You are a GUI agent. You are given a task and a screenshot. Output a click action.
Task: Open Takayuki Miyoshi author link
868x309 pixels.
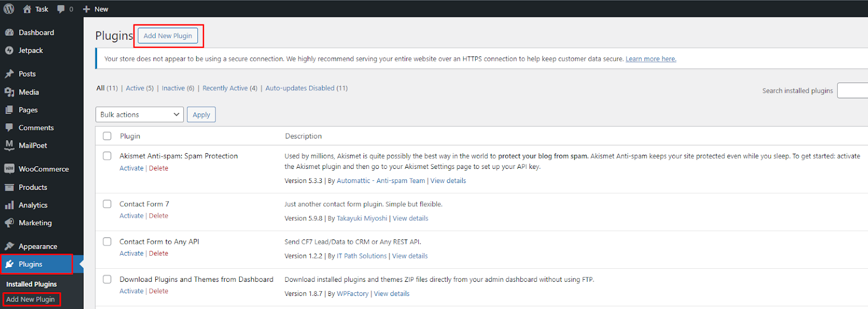click(362, 218)
